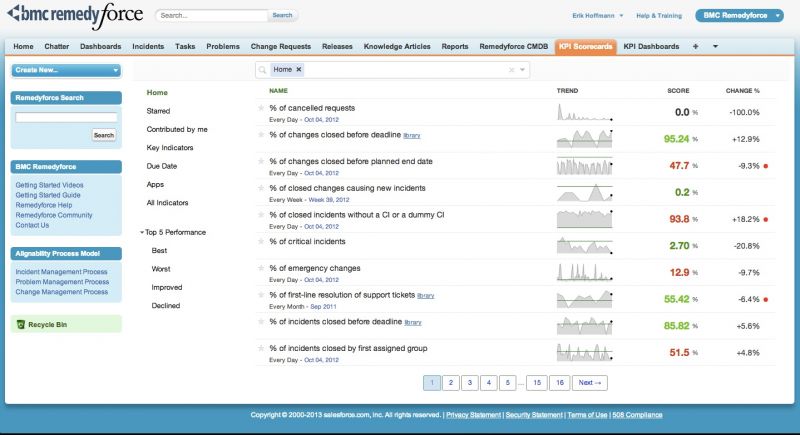The height and width of the screenshot is (435, 800).
Task: Open the Incident Management Process link
Action: 61,272
